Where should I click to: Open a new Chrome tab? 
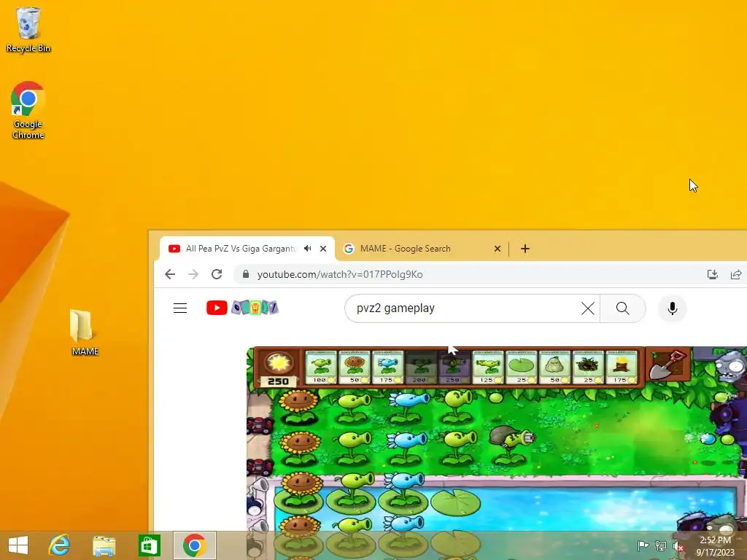point(525,249)
